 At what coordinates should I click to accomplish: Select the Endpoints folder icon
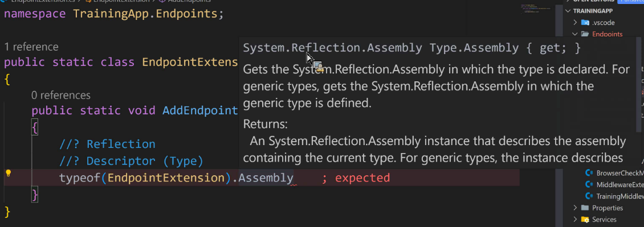585,34
